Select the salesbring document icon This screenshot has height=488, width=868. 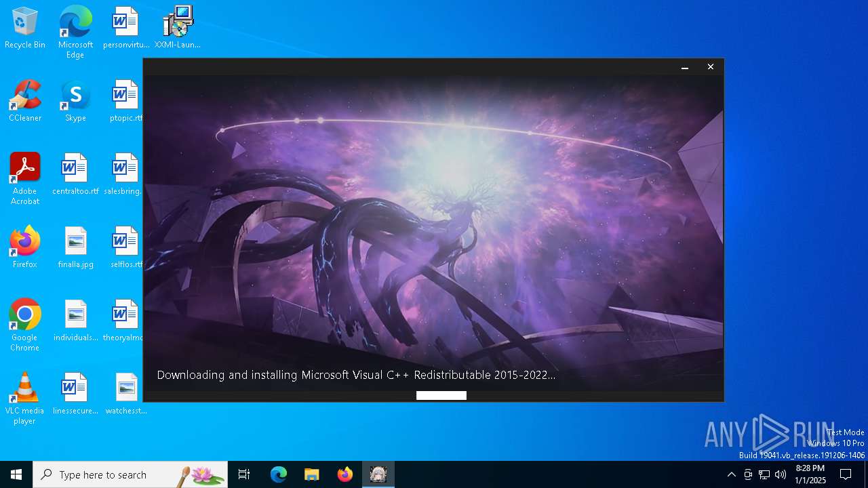[123, 174]
